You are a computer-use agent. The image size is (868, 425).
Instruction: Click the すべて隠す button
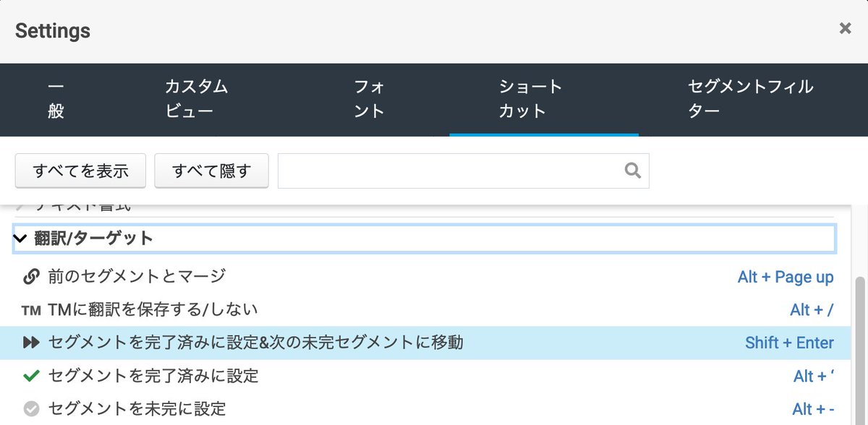coord(211,170)
